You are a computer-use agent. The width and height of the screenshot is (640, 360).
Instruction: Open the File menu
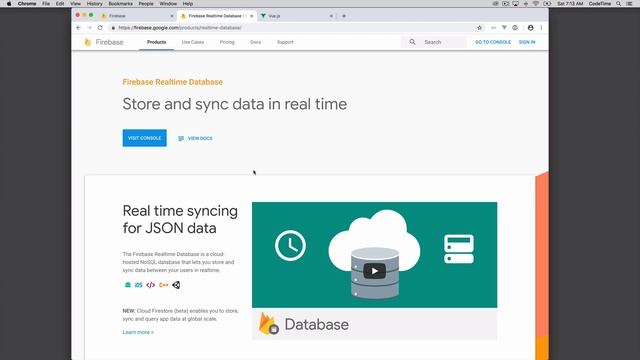tap(46, 4)
